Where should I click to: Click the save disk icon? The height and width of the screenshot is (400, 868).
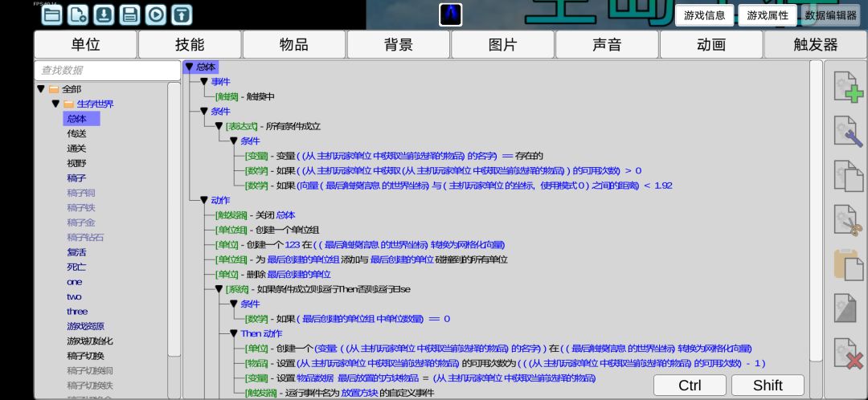[x=130, y=15]
